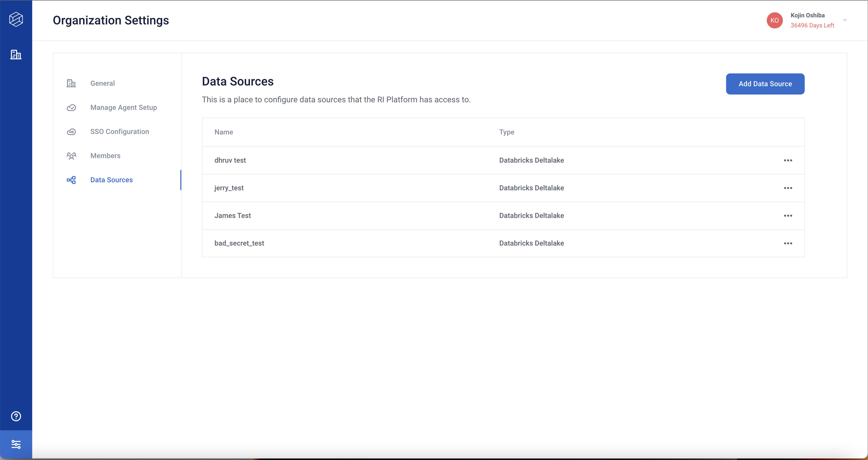Click the Members people icon

coord(71,156)
